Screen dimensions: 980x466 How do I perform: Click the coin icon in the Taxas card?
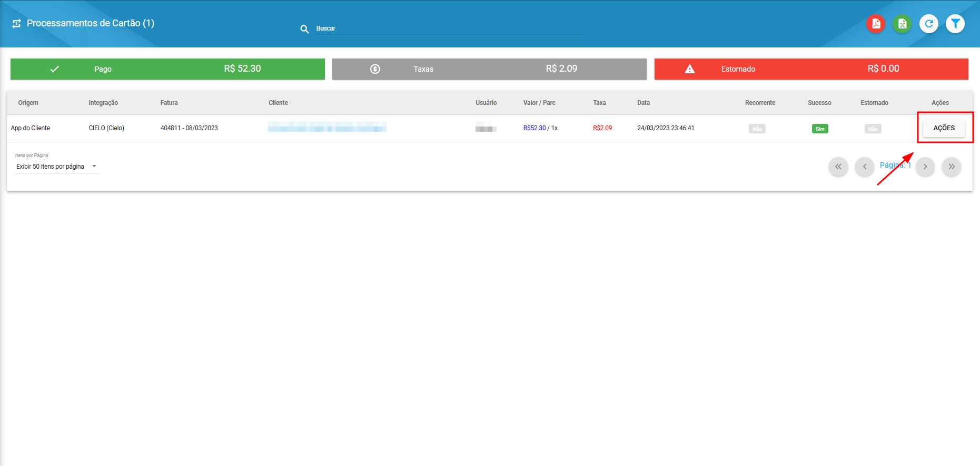(x=375, y=69)
